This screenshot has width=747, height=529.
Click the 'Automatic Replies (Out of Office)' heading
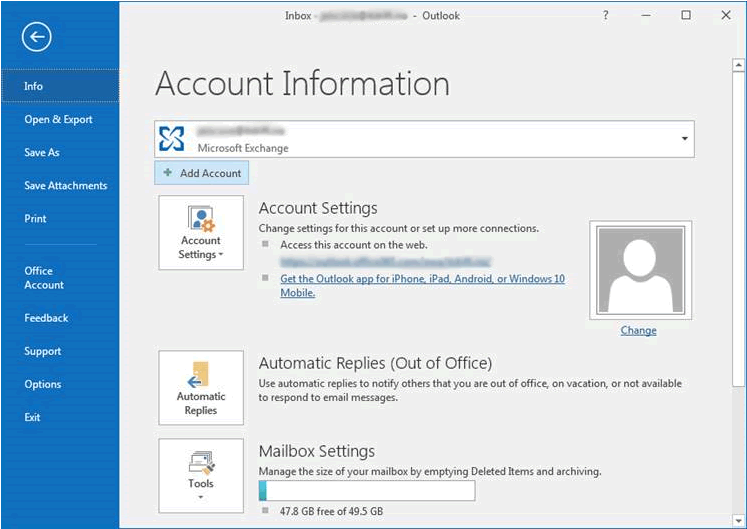[x=375, y=363]
